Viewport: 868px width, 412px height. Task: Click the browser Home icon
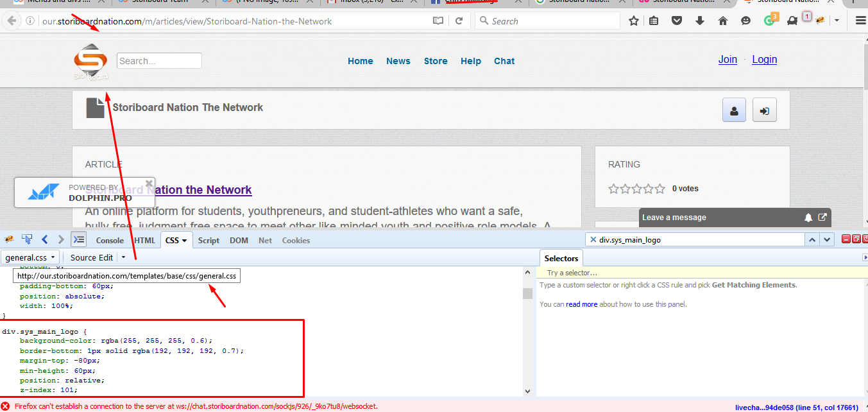[723, 21]
